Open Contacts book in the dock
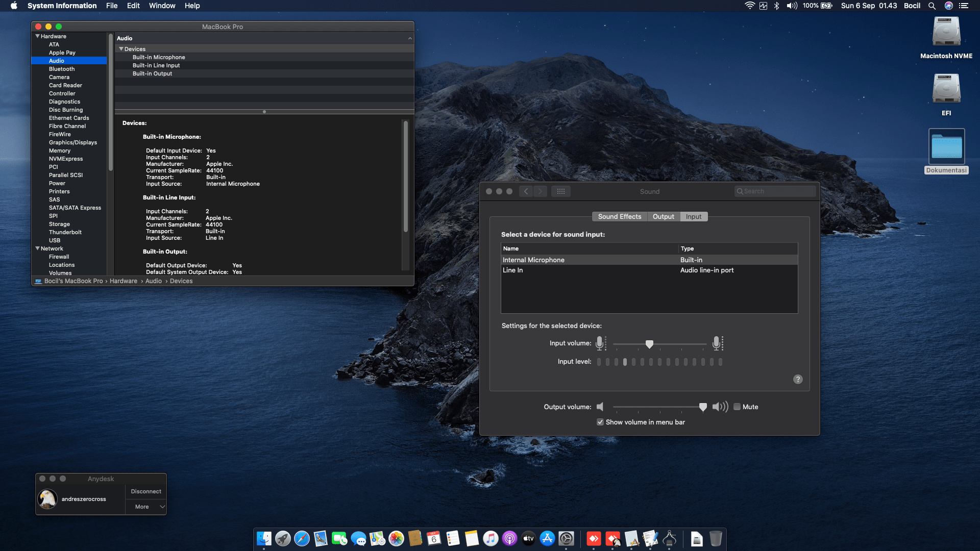This screenshot has height=551, width=980. pos(415,539)
